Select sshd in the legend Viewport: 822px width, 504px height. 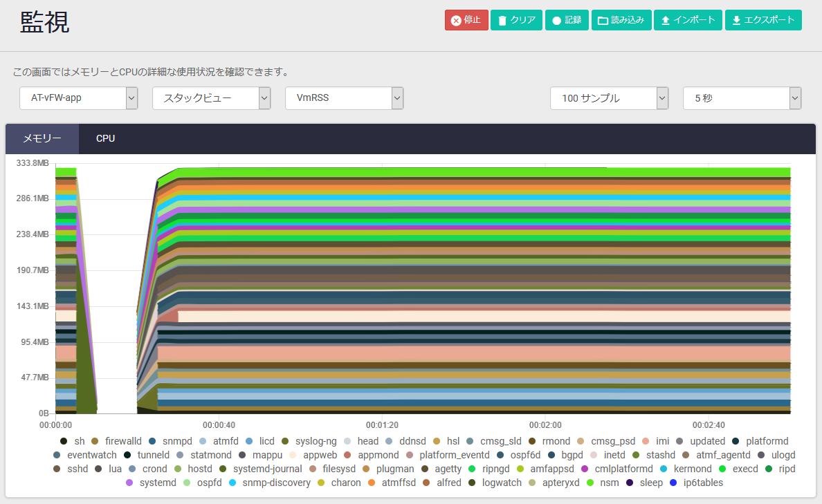point(71,468)
